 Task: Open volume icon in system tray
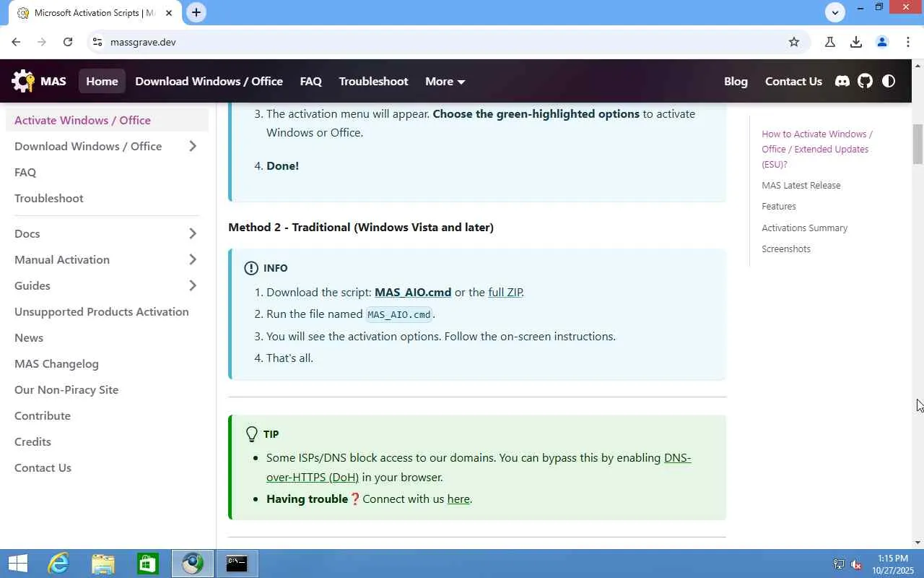[856, 564]
